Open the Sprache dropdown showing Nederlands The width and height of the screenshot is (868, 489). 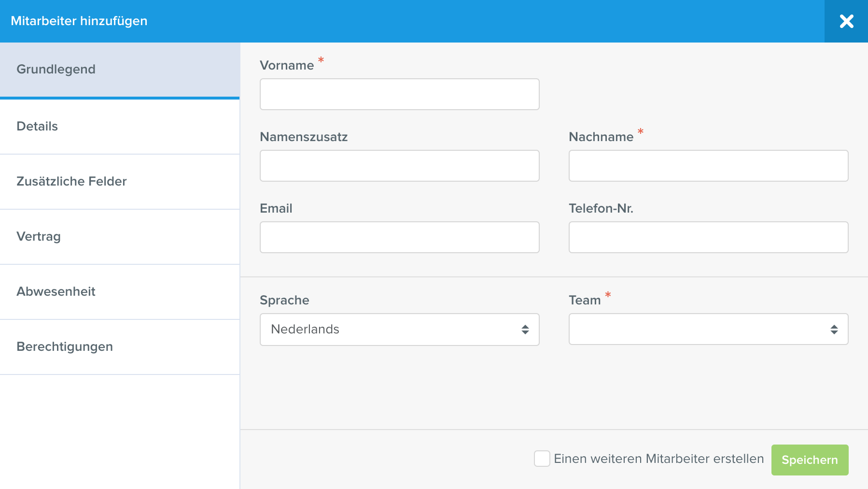click(400, 330)
